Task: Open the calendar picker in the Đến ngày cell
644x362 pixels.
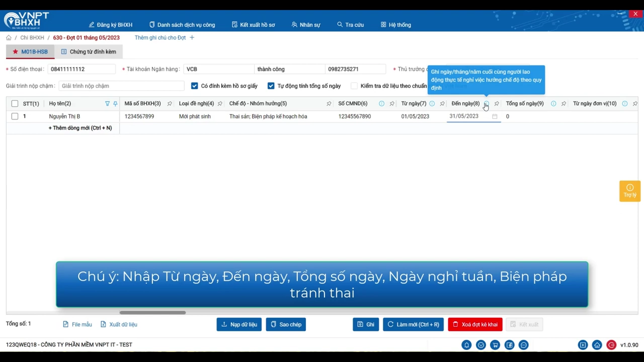Action: [495, 117]
